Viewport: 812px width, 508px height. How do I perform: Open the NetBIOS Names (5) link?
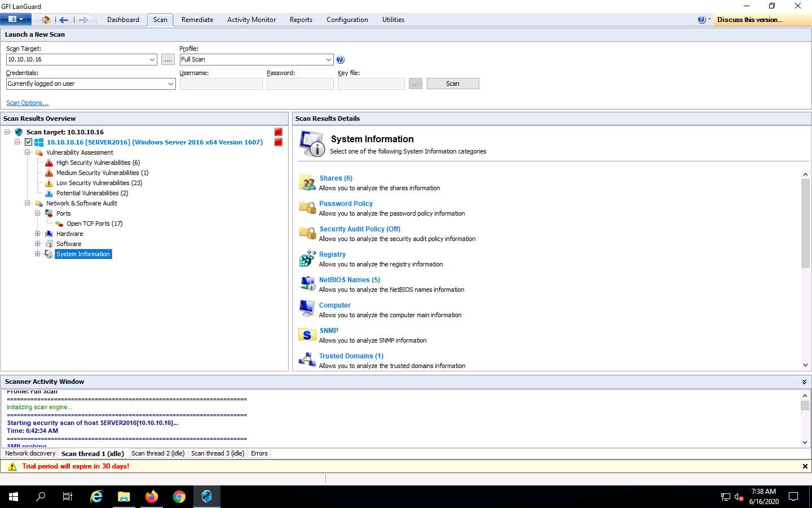(350, 280)
